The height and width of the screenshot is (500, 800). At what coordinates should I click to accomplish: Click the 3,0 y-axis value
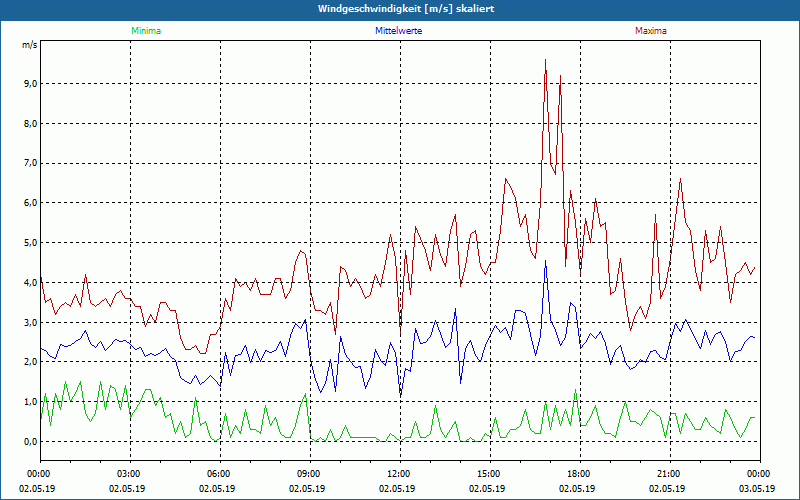click(x=31, y=322)
